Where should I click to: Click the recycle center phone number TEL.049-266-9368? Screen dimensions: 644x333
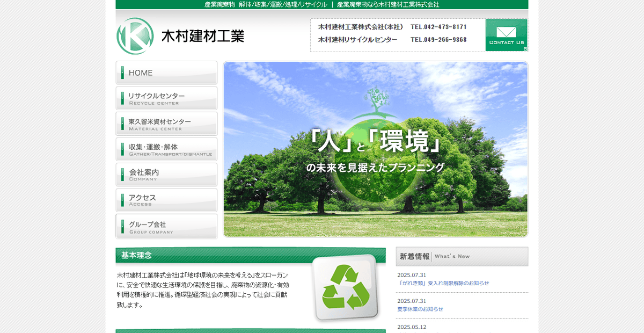click(x=438, y=40)
